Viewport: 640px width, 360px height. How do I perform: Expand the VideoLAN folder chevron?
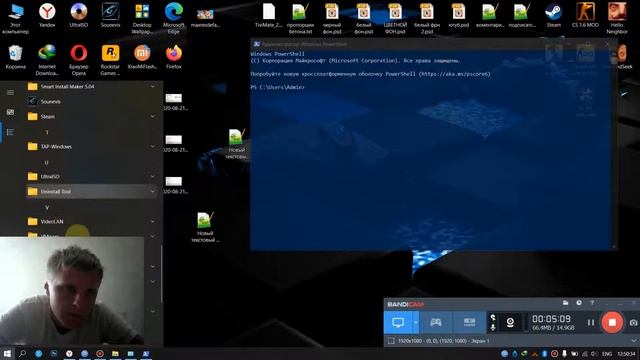coord(152,221)
